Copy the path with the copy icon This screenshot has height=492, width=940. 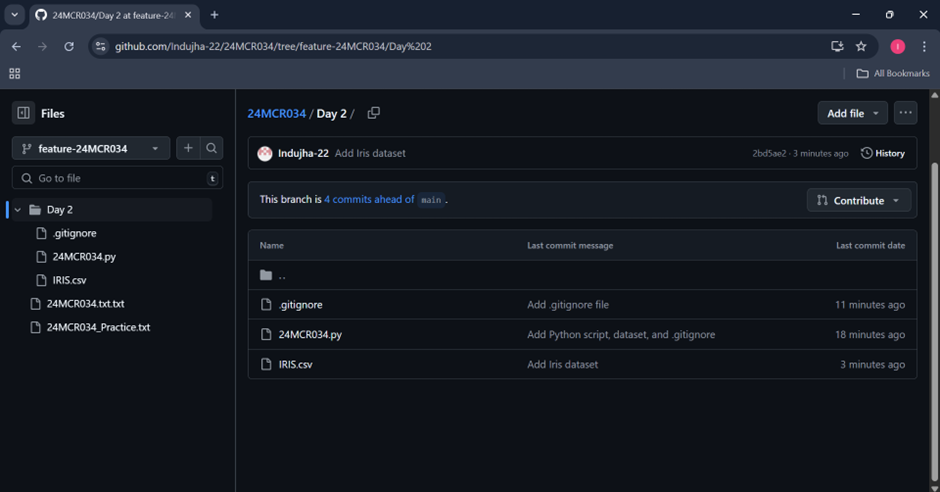pos(373,113)
